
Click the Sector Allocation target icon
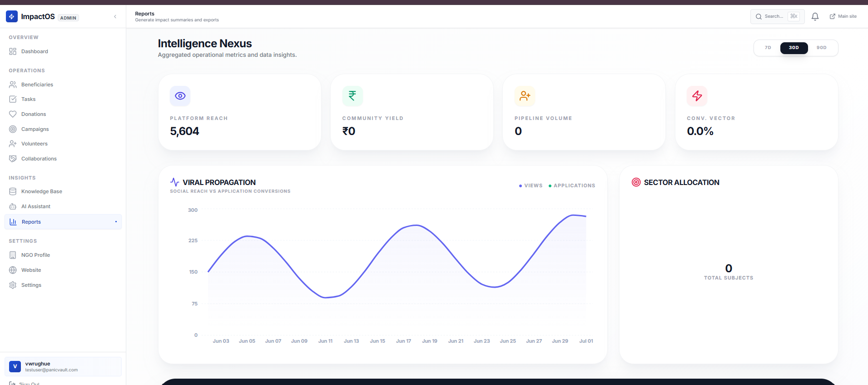pyautogui.click(x=636, y=182)
